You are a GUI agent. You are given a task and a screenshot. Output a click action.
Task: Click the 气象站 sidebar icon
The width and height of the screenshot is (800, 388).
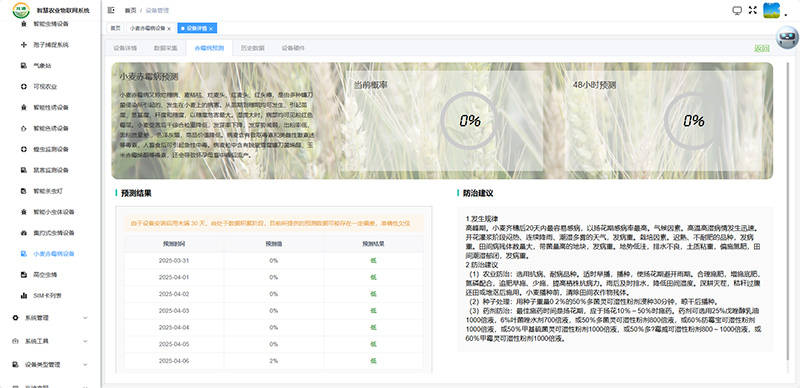point(23,66)
